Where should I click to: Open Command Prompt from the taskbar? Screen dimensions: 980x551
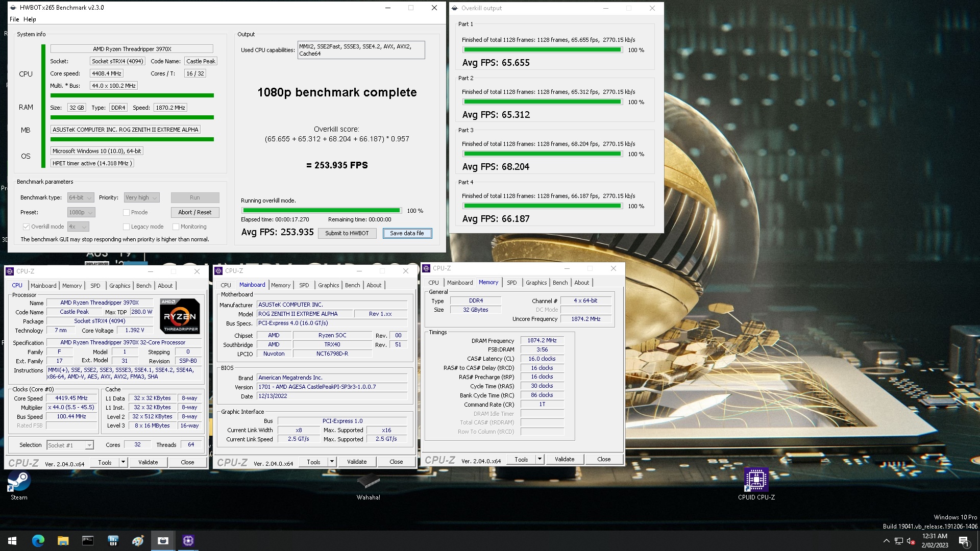point(88,541)
